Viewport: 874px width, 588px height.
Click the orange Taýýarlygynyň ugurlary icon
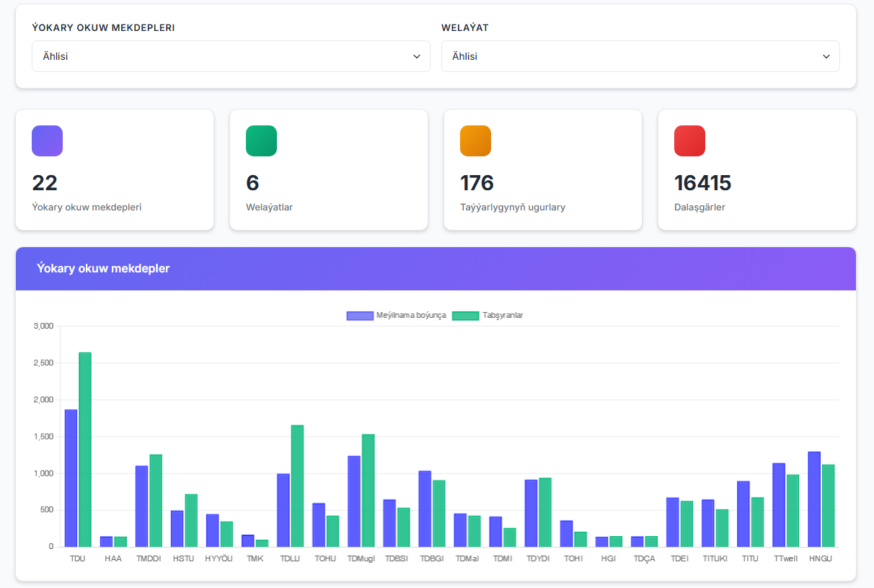[x=475, y=141]
